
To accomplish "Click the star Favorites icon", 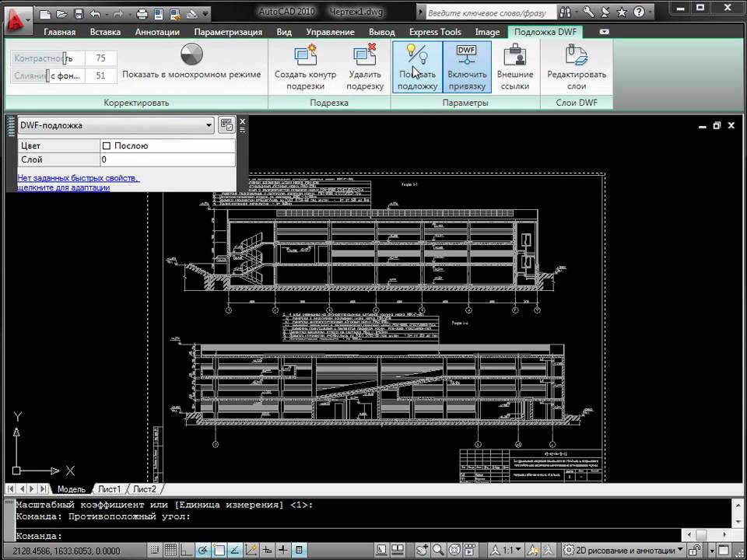I will (x=622, y=12).
